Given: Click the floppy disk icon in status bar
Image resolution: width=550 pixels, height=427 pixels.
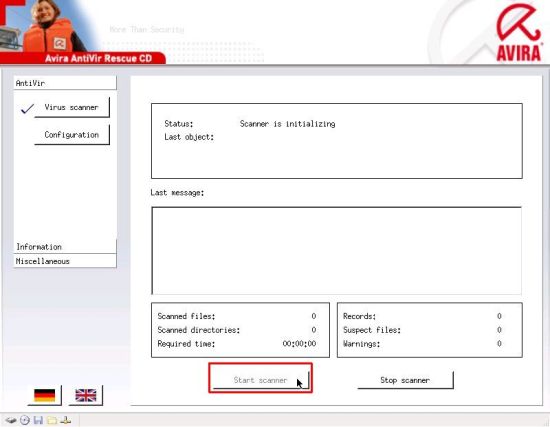Looking at the screenshot, I should (x=38, y=420).
